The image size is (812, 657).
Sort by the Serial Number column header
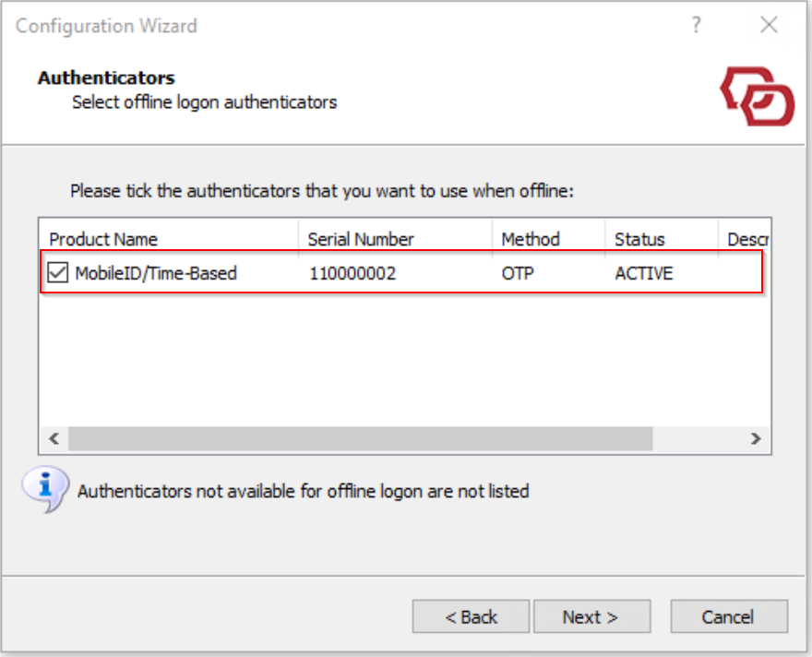point(361,239)
